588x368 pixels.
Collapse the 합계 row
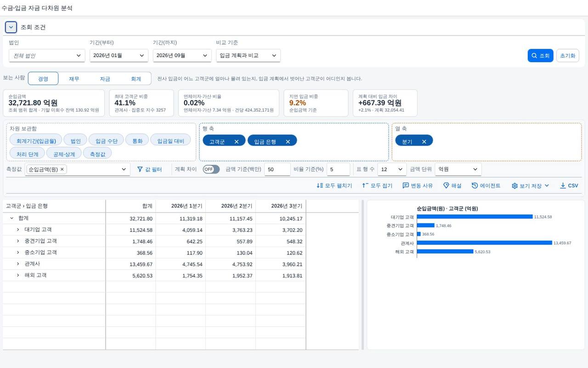click(12, 218)
